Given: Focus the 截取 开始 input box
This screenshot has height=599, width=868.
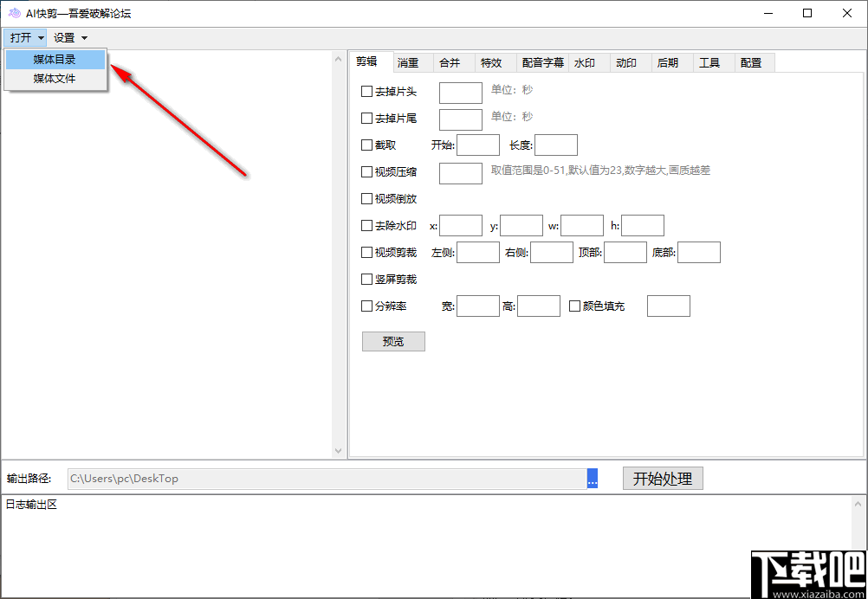Looking at the screenshot, I should tap(478, 145).
